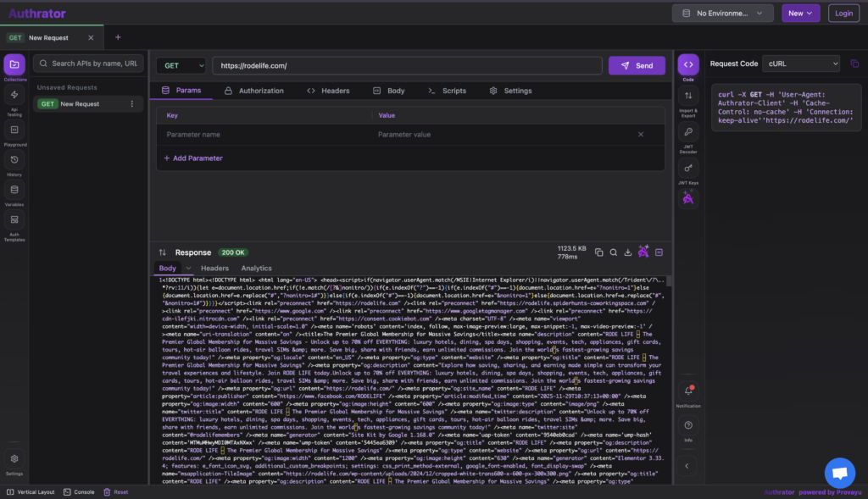Click the request URL input field
This screenshot has width=868, height=499.
[407, 65]
